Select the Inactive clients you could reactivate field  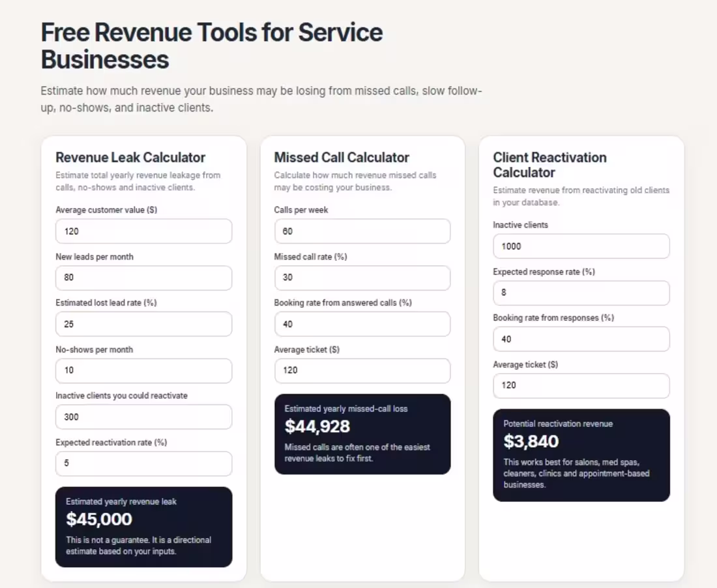(x=143, y=417)
